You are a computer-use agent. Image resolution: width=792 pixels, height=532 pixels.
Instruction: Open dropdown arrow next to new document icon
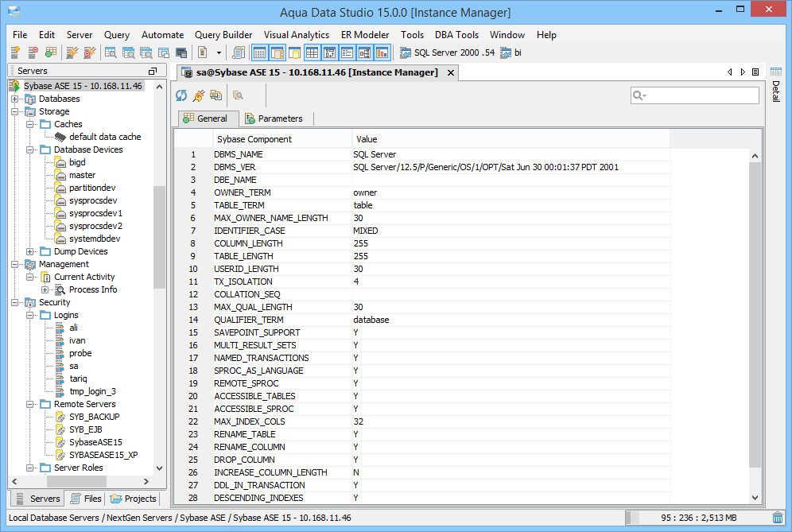[x=219, y=52]
